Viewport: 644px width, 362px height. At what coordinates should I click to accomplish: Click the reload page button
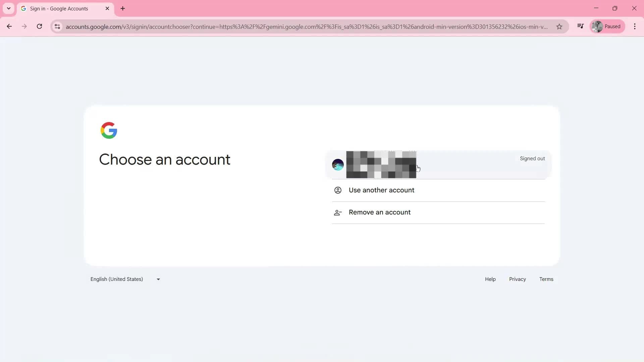tap(39, 26)
